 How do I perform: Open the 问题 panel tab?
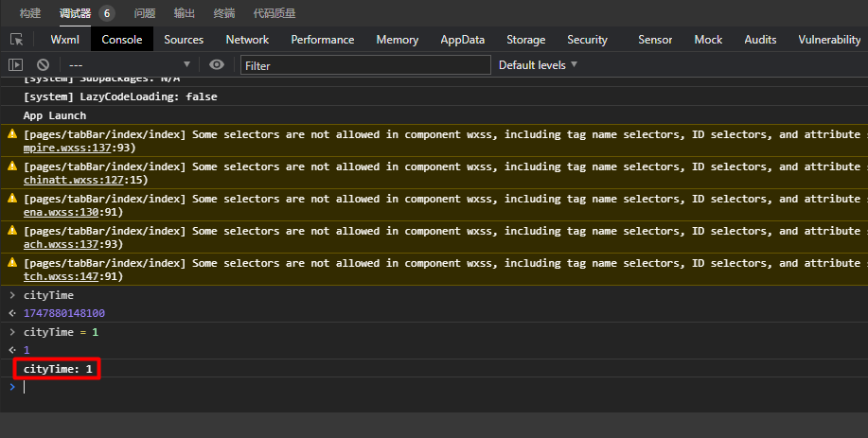145,12
